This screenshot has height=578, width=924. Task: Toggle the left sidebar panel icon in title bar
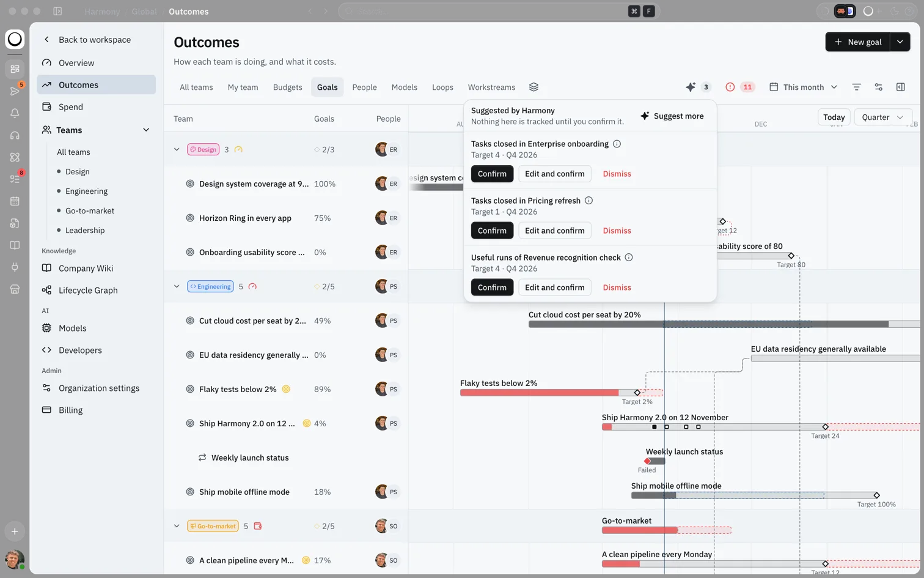57,11
